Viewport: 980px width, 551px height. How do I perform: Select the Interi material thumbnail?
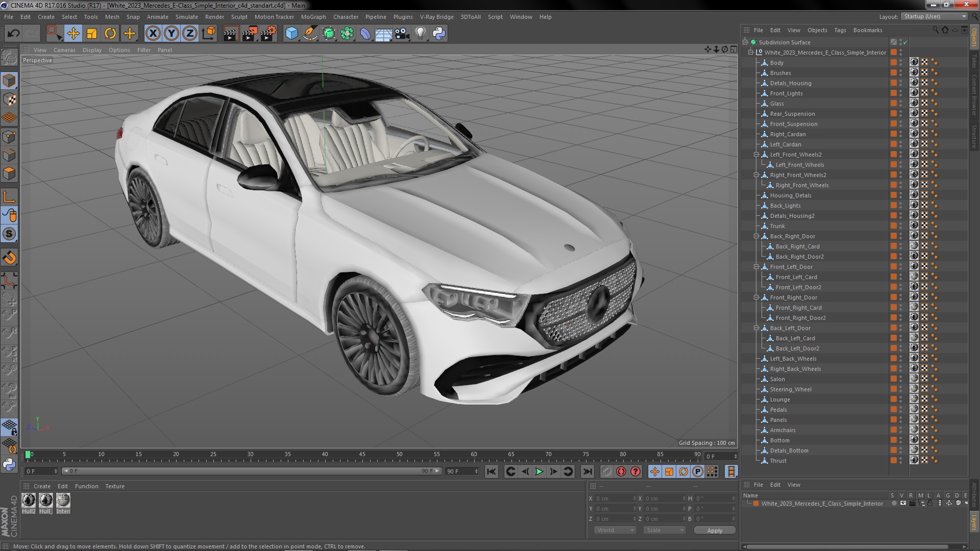click(x=63, y=503)
